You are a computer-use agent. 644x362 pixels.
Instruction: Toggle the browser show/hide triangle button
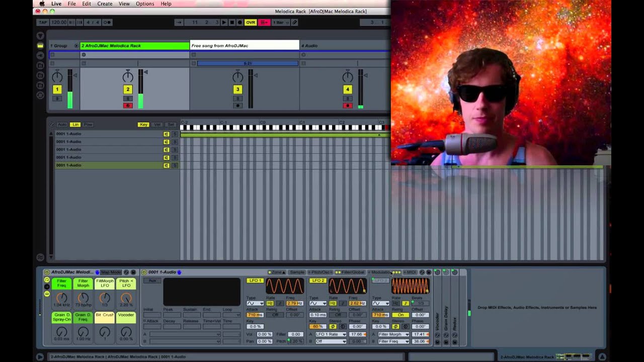[x=40, y=36]
